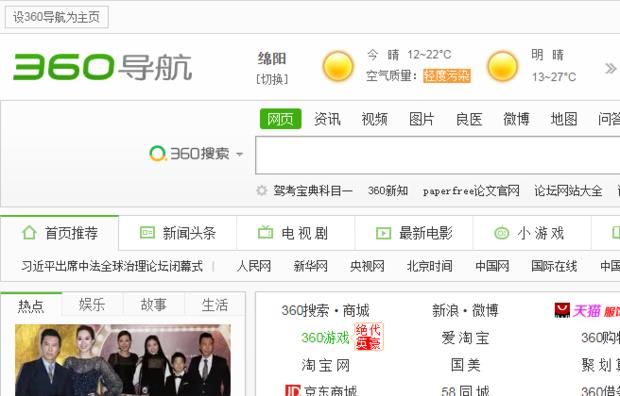Click tomorrow's forecast 13~27°C
This screenshot has width=620, height=396.
[554, 77]
